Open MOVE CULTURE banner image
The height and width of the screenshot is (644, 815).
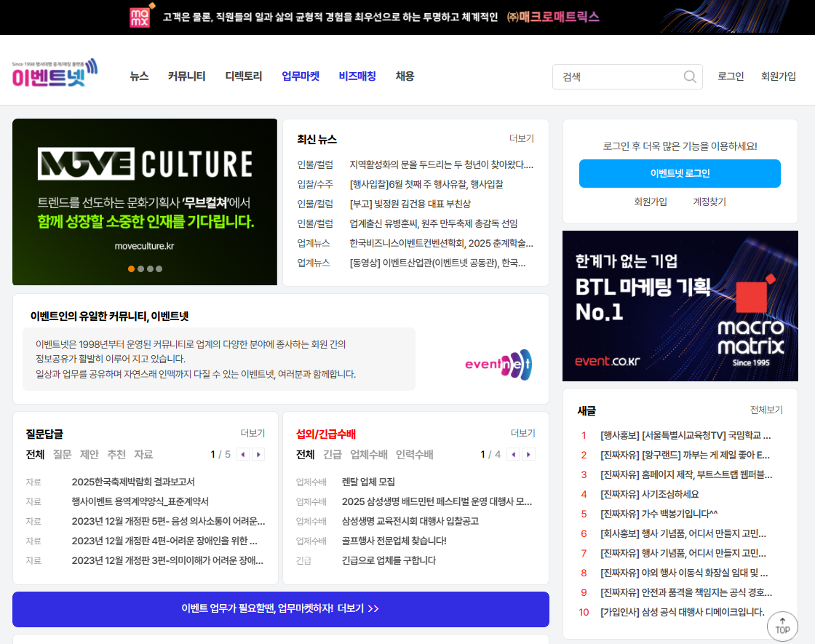[145, 202]
